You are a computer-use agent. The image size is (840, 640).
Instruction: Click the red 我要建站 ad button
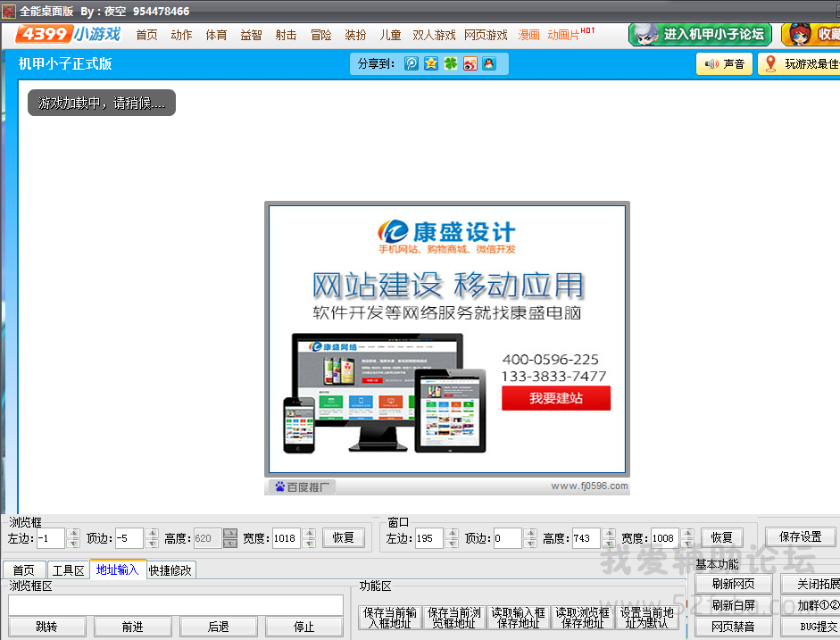[556, 398]
